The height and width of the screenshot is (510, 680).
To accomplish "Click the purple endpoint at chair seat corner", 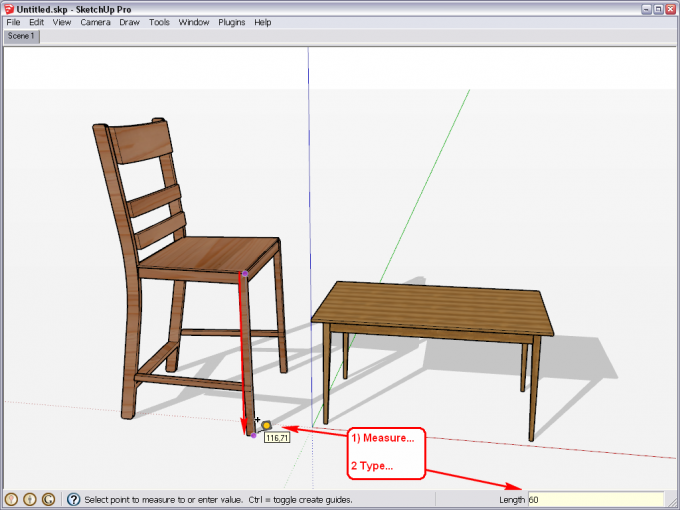I will click(x=245, y=273).
